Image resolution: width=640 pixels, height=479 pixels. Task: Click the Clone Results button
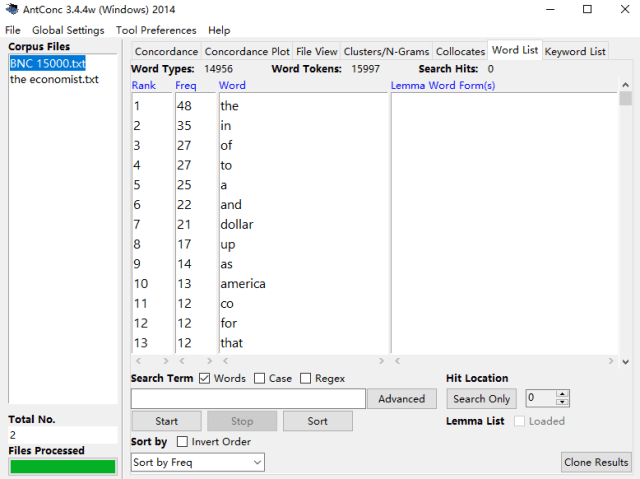click(x=596, y=462)
